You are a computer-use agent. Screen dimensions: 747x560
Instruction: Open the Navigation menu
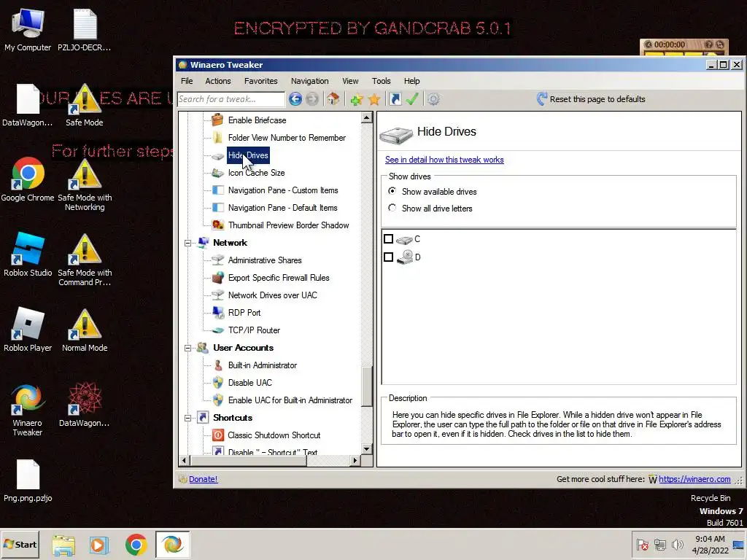click(x=309, y=81)
